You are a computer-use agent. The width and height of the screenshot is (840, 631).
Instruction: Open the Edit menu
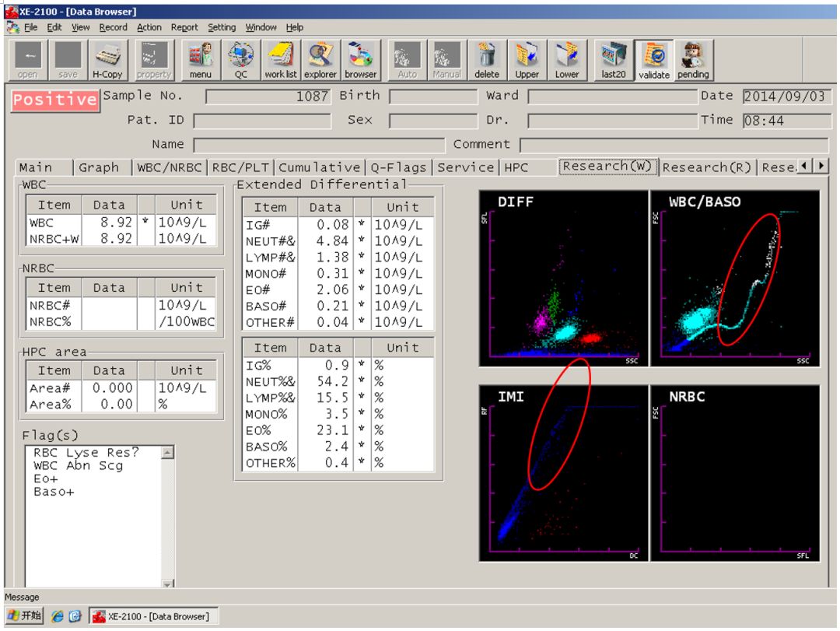pyautogui.click(x=54, y=27)
